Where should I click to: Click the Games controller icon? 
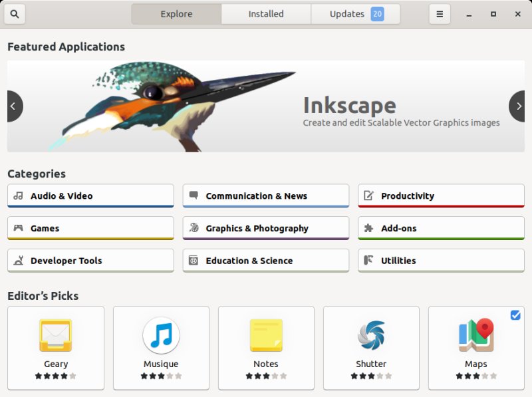pos(19,228)
